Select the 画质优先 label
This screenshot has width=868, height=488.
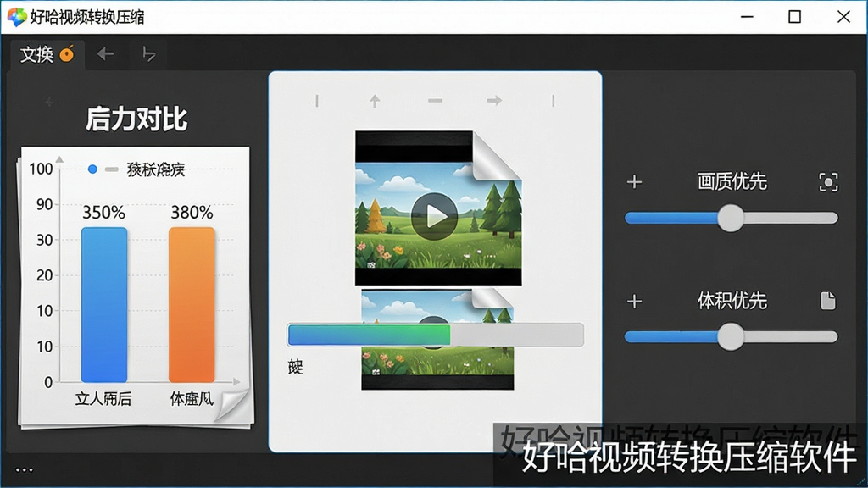[732, 181]
